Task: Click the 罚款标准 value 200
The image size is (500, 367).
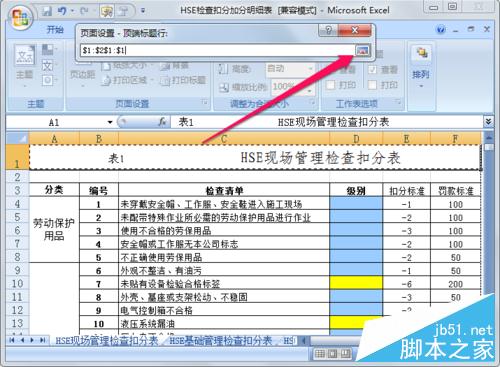Action: point(455,284)
